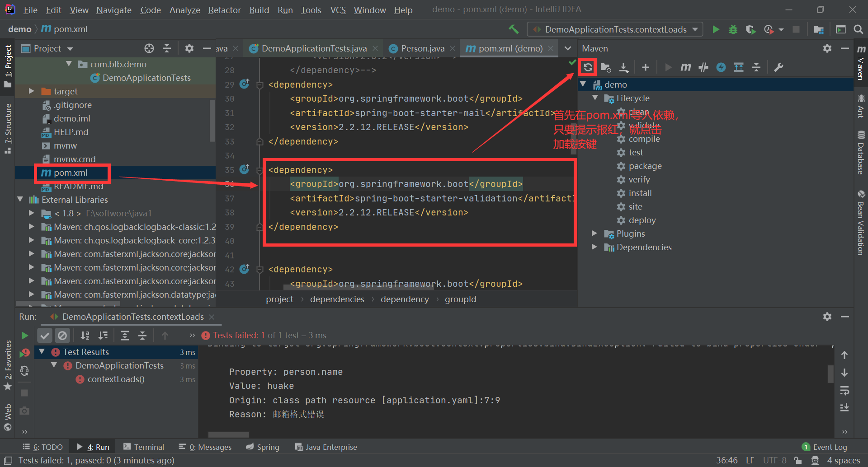Viewport: 868px width, 467px height.
Task: Select the compile lifecycle goal
Action: point(644,139)
